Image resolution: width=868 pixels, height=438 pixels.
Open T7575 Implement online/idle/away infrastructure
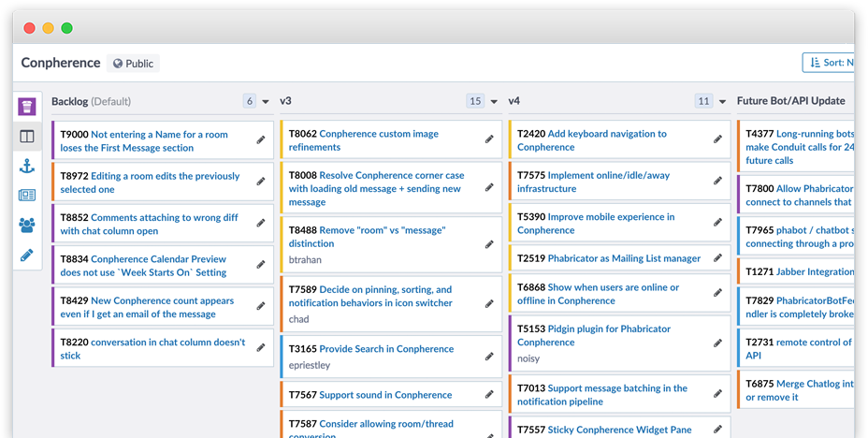593,182
